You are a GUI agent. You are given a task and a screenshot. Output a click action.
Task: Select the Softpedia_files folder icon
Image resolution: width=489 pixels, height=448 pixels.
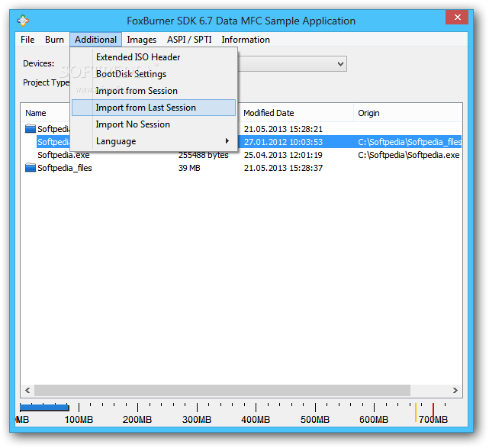[31, 168]
